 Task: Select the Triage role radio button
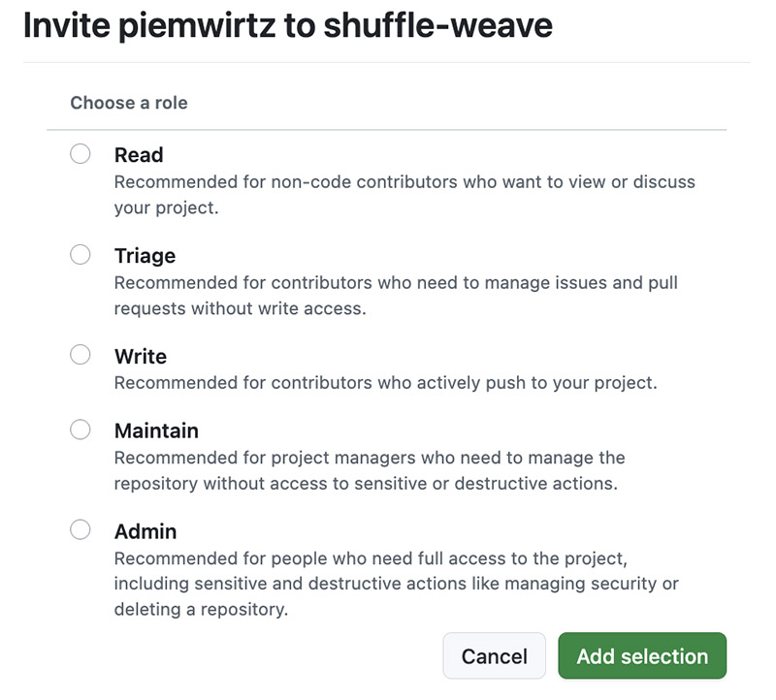pos(81,255)
